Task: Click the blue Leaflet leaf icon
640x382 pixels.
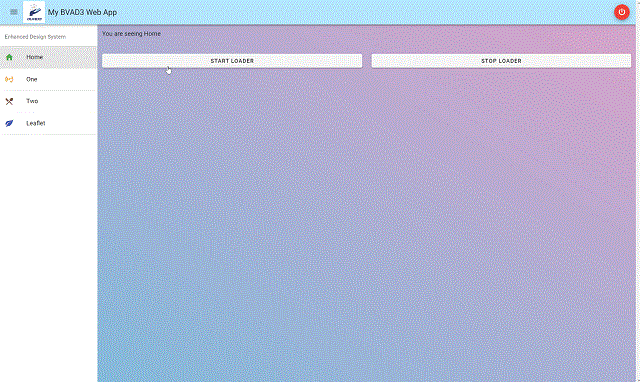Action: [x=9, y=123]
